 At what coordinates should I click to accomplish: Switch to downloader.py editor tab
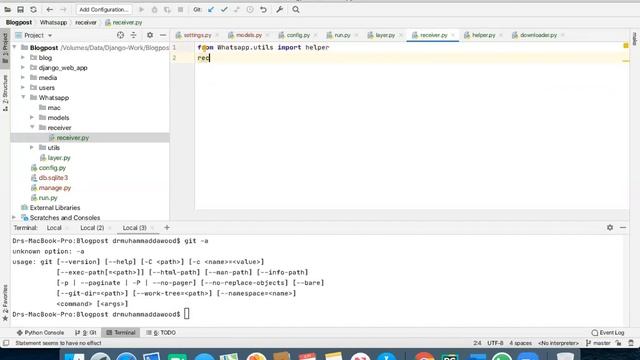tap(538, 35)
